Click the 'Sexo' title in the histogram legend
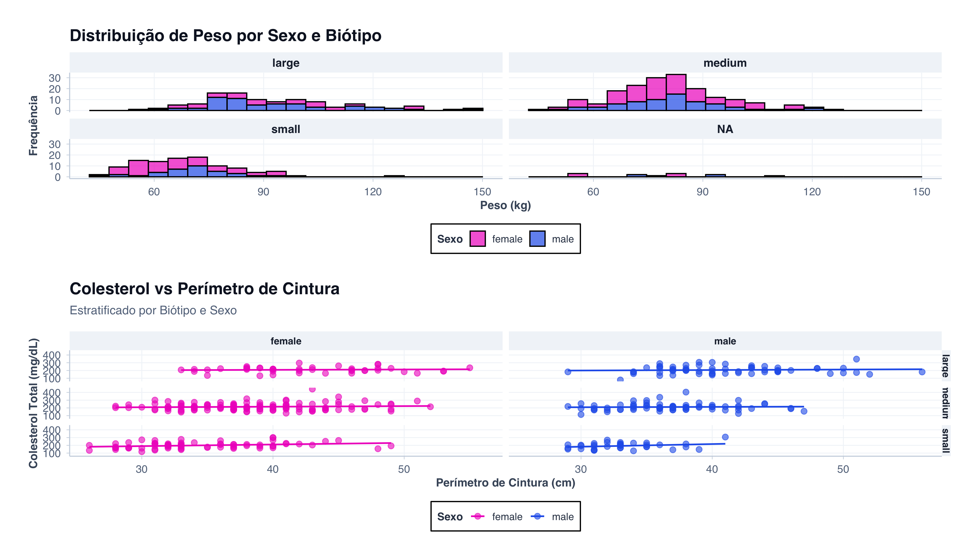980x560 pixels. [450, 239]
